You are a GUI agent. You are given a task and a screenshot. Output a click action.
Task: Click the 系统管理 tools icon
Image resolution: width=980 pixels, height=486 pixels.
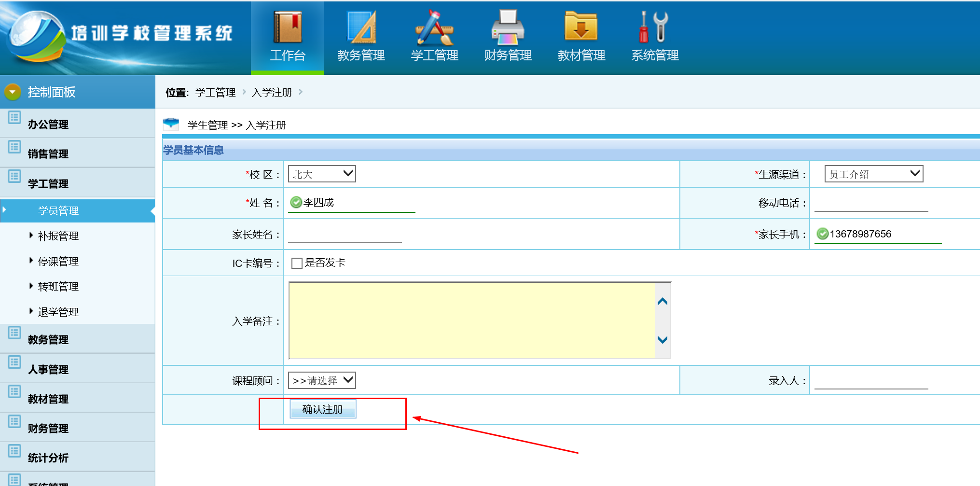point(654,28)
